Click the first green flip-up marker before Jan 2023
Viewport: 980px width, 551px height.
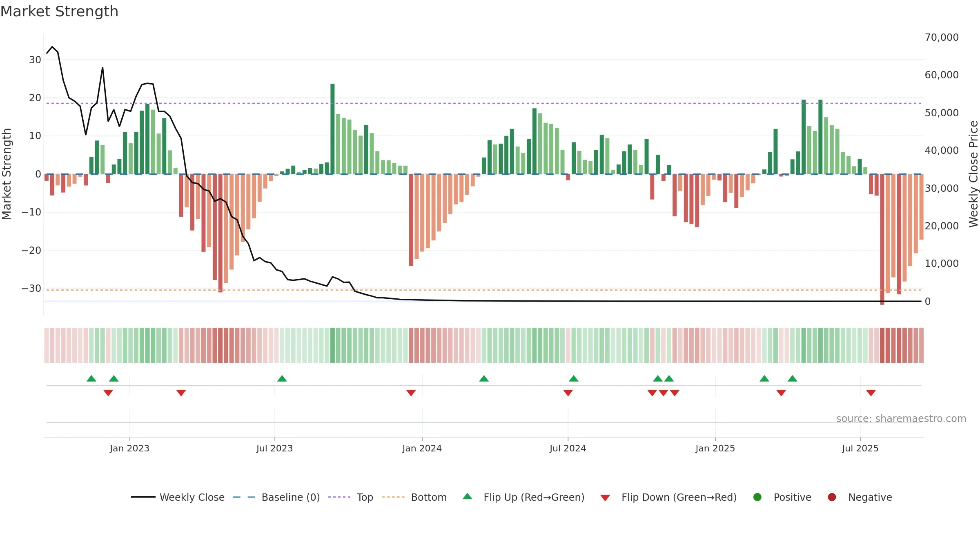tap(91, 378)
